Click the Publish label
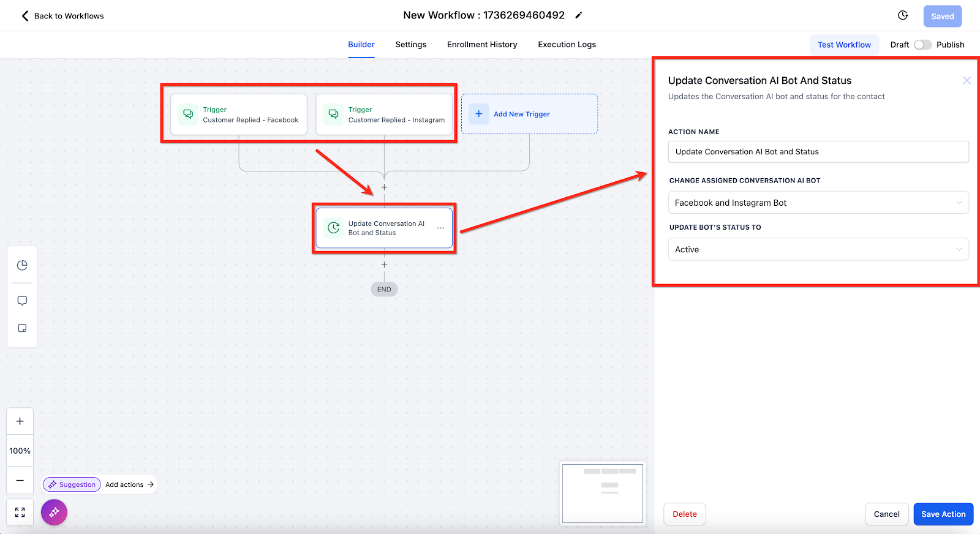 click(951, 45)
